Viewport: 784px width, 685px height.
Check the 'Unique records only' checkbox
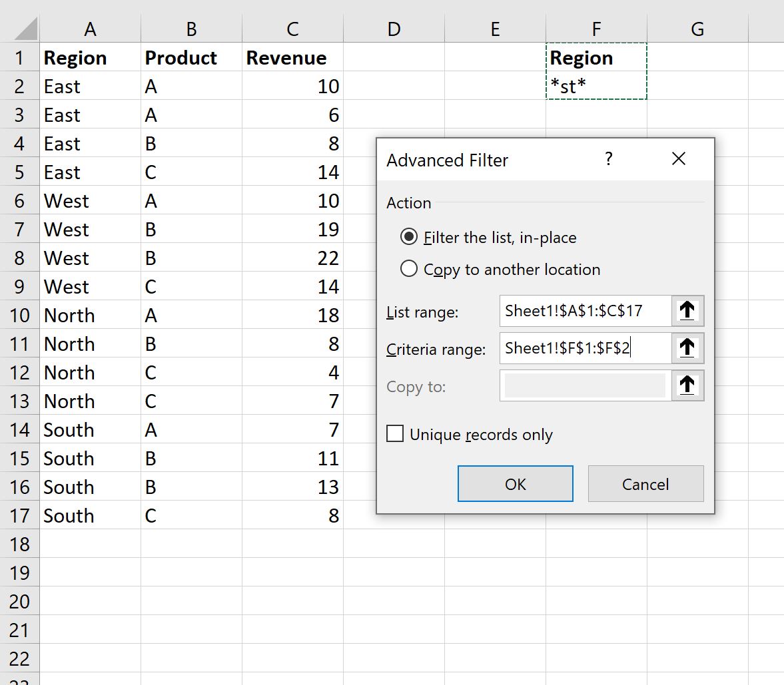click(x=394, y=433)
